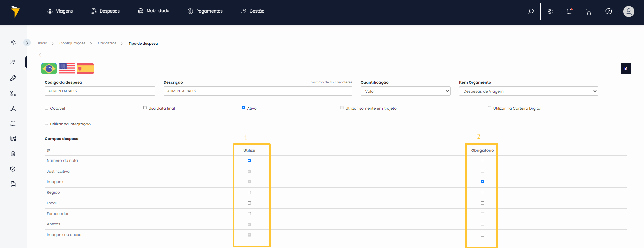The height and width of the screenshot is (248, 644).
Task: Open the Quantificação dropdown
Action: point(405,91)
